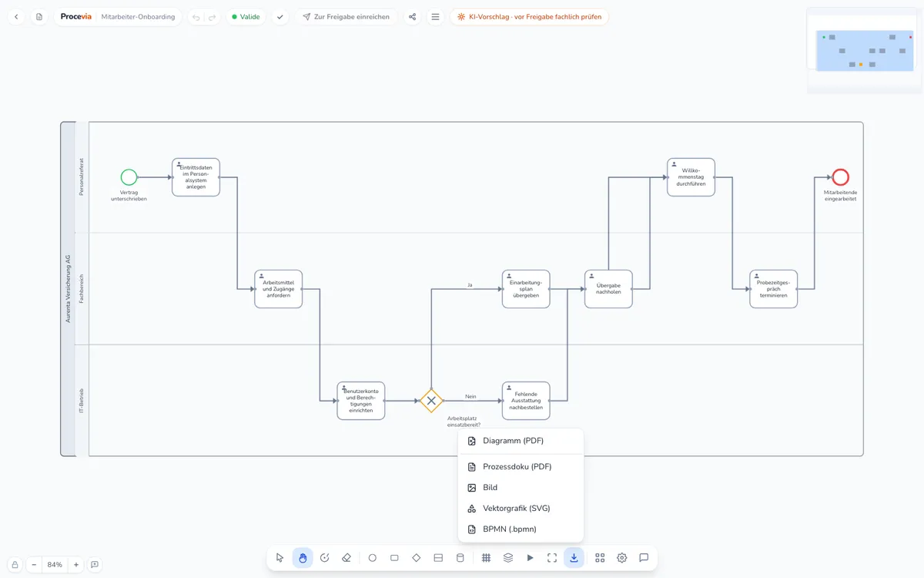Click the Fachbereich lane header
Screen dimensions: 924x578
click(82, 289)
